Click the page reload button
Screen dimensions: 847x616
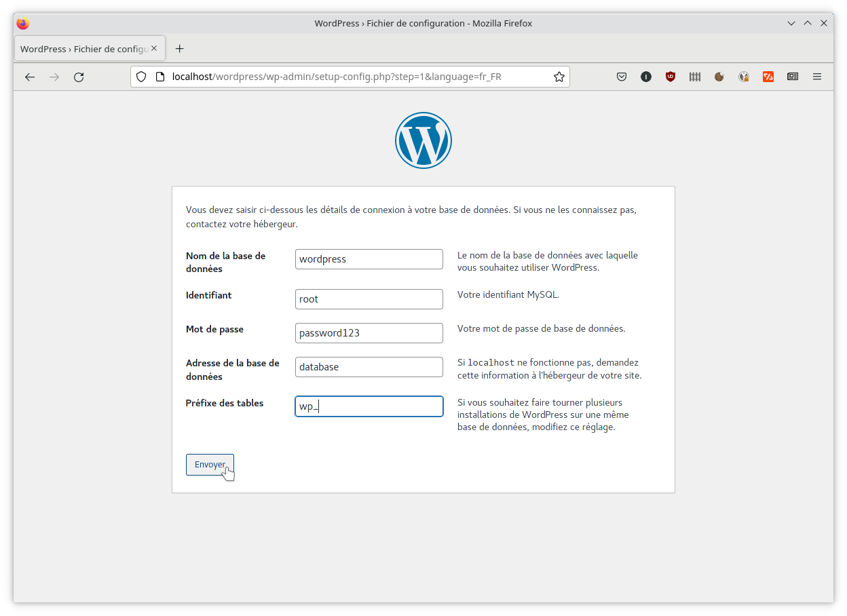78,77
